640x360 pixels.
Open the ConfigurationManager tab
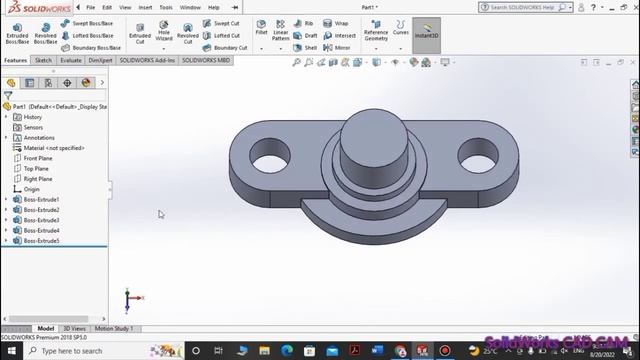coord(48,83)
